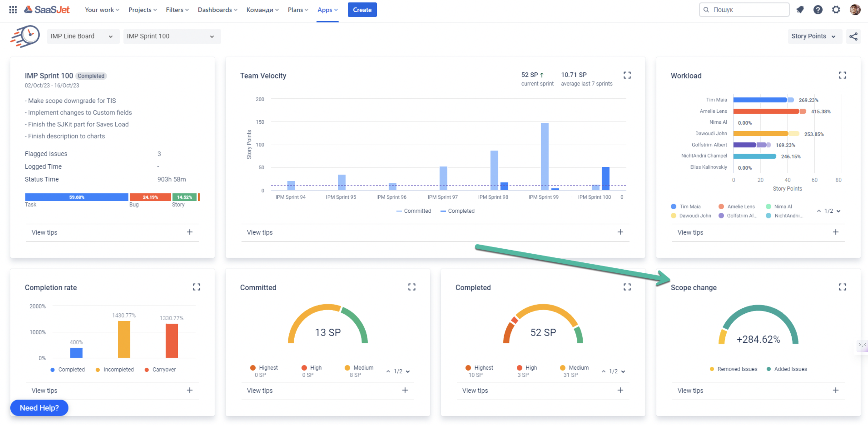Open the Atlassian app switcher grid
Viewport: 868px width, 426px height.
coord(12,9)
